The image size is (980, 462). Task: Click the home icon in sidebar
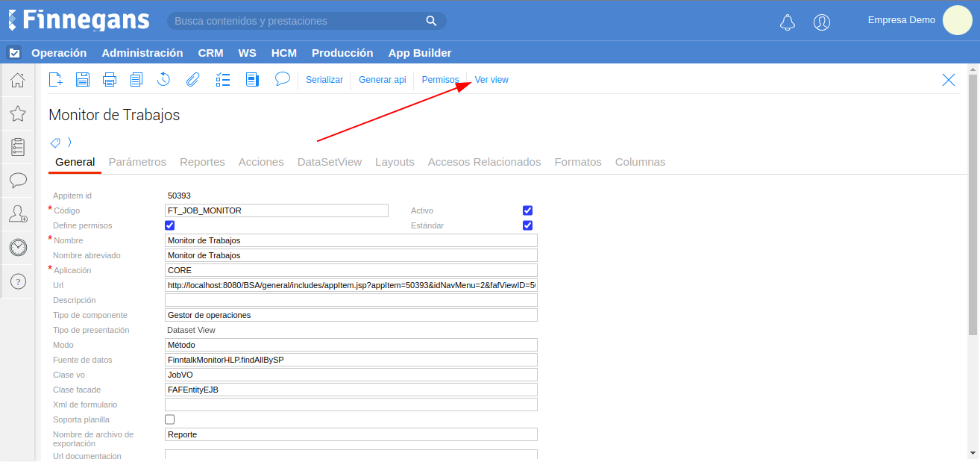18,80
